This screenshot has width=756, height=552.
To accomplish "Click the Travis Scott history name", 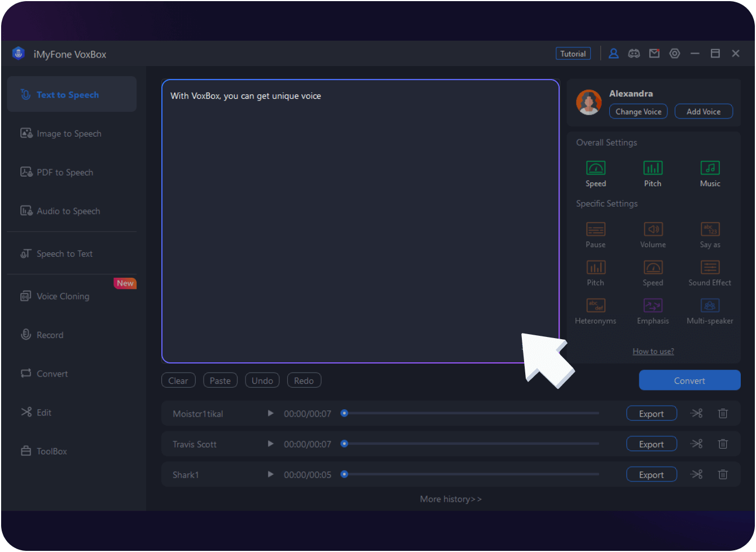I will pyautogui.click(x=195, y=444).
